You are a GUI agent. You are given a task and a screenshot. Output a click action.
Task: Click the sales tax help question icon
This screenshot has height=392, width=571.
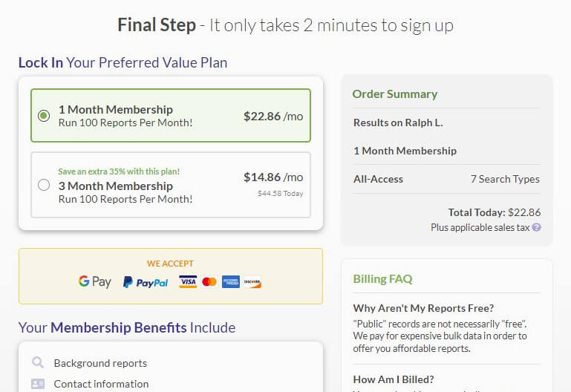[536, 227]
